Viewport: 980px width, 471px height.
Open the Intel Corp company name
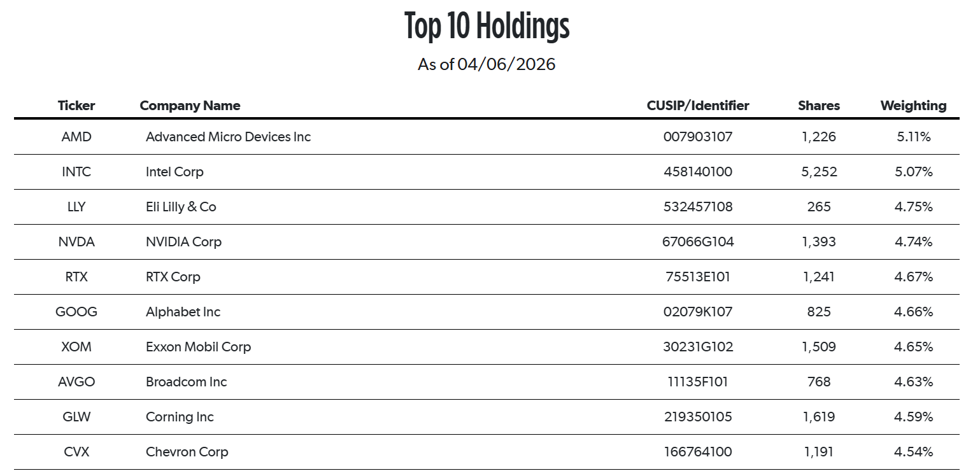[x=174, y=172]
